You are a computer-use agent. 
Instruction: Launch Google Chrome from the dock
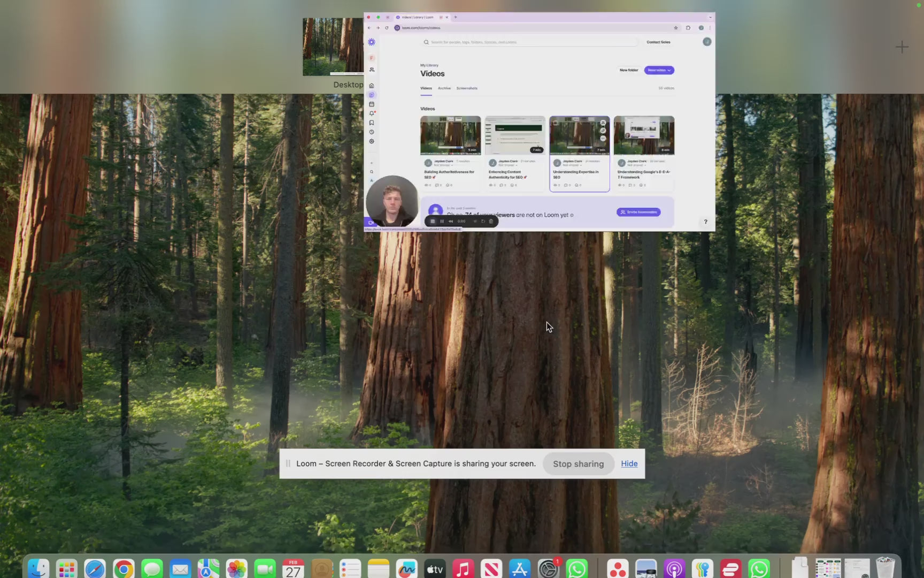(x=124, y=569)
